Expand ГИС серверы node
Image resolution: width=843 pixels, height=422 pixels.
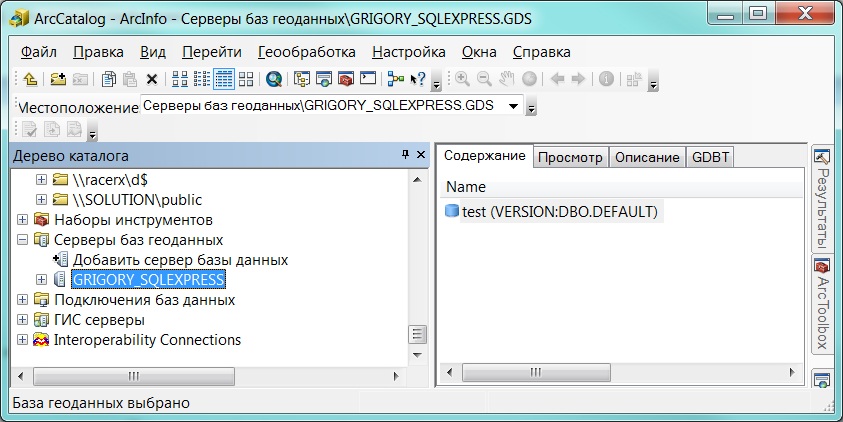22,320
